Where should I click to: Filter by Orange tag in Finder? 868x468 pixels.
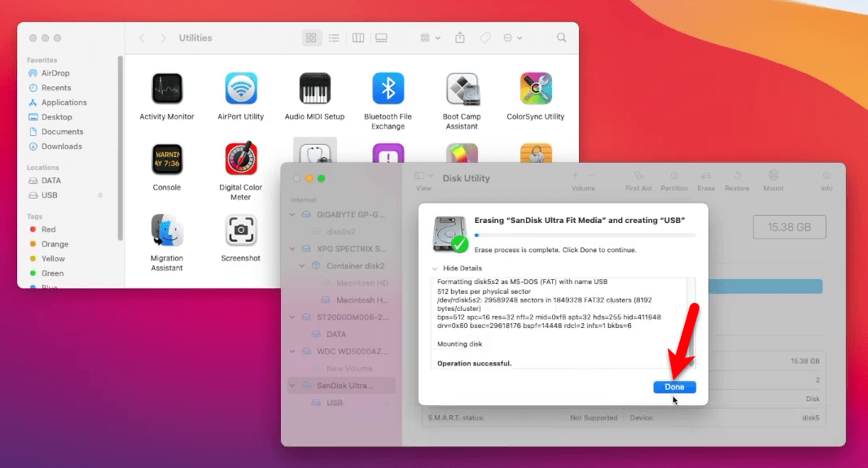55,244
